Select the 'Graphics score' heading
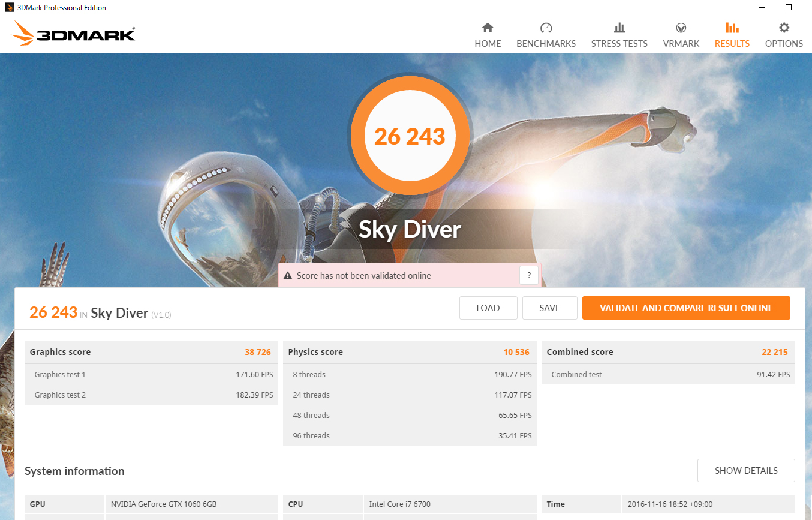812x520 pixels. click(x=60, y=352)
